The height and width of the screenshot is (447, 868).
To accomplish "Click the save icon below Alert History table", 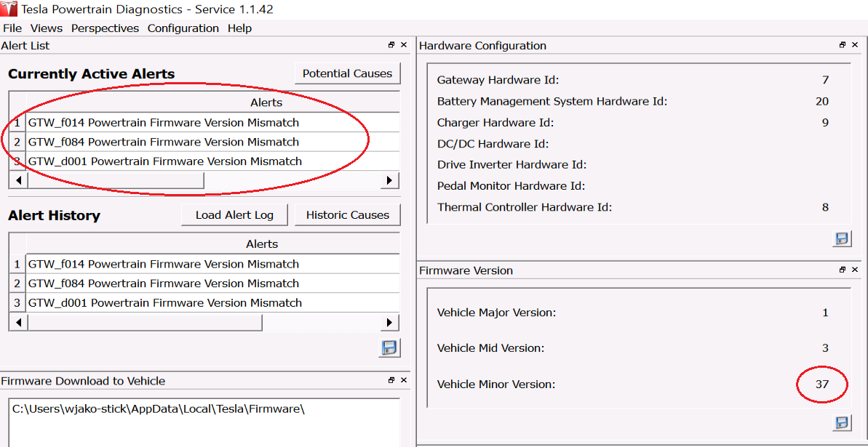I will (390, 347).
